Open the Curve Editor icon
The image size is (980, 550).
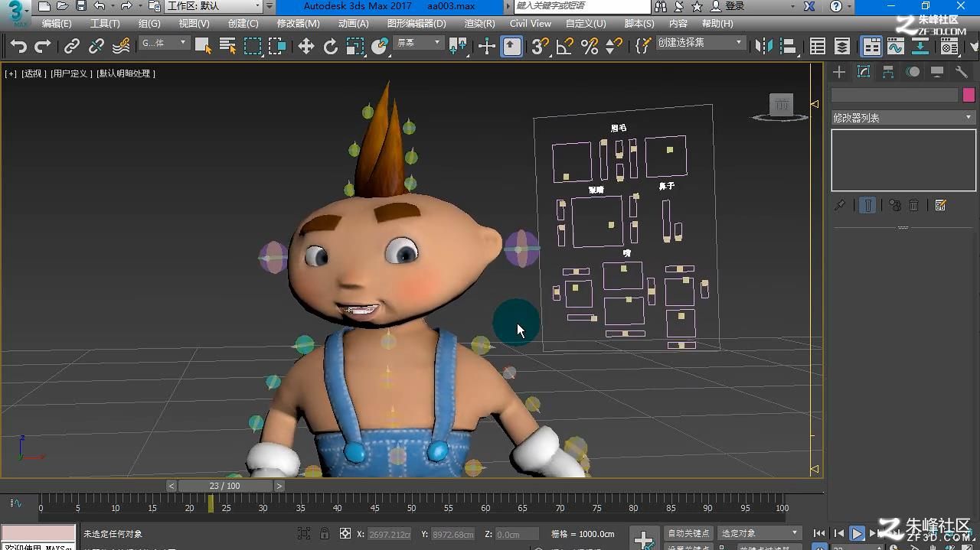pos(896,47)
